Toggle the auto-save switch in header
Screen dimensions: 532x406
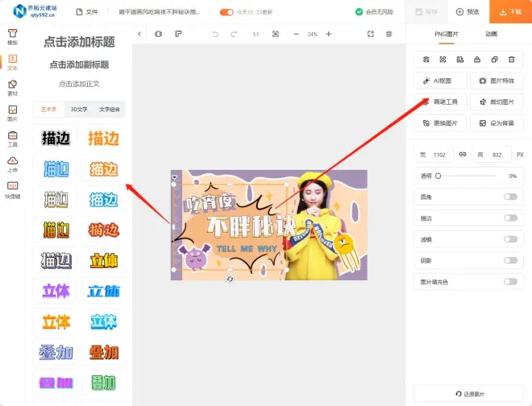click(227, 12)
